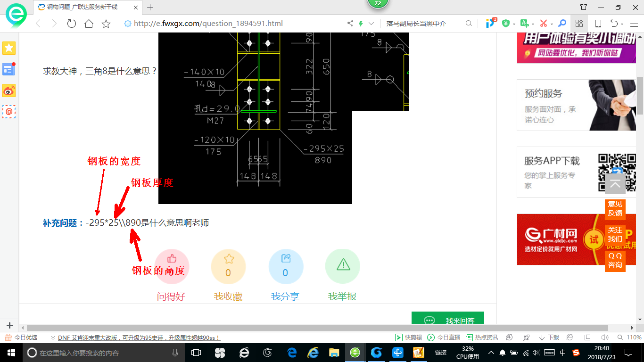This screenshot has height=362, width=644.
Task: Open news feed icon in left sidebar
Action: pos(9,69)
